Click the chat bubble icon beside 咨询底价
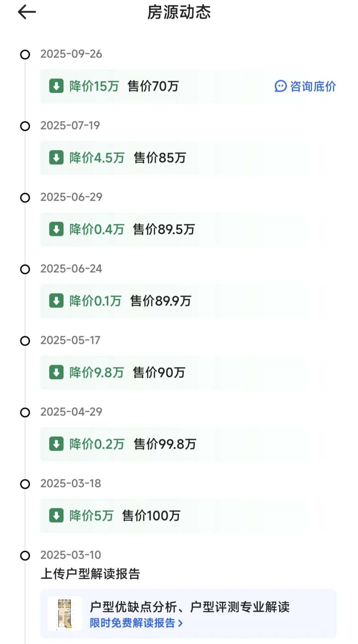Viewport: 358px width, 644px height. 280,86
